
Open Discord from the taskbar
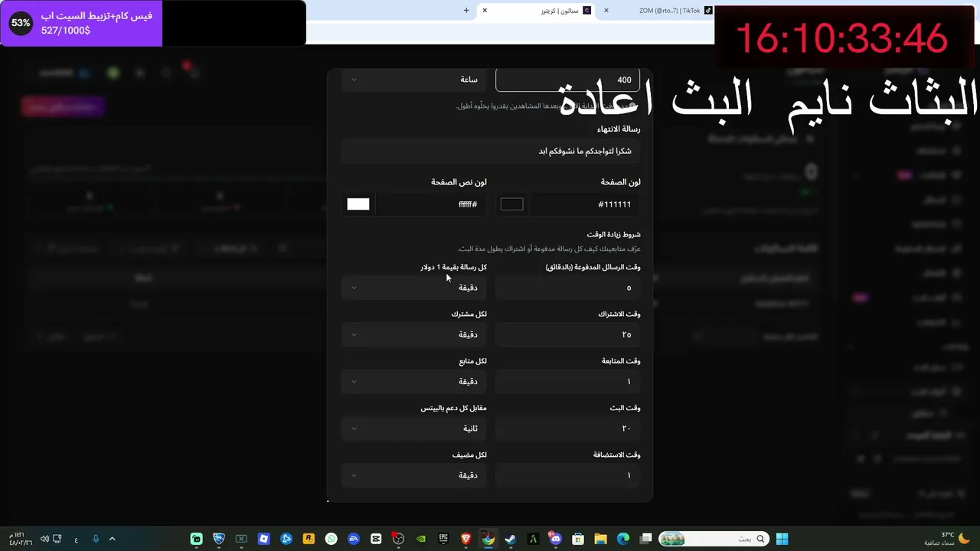click(556, 539)
